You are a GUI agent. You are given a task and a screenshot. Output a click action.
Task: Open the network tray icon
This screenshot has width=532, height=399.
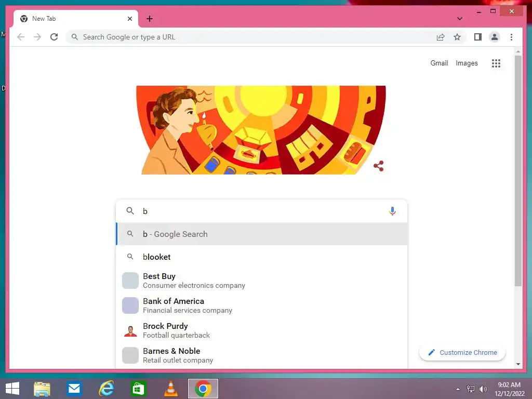[x=471, y=389]
